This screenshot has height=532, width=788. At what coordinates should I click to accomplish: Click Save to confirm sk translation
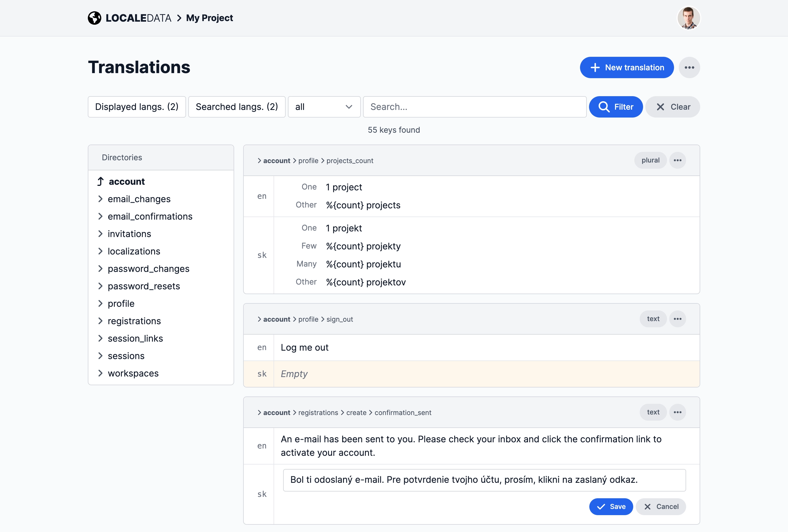click(x=612, y=506)
